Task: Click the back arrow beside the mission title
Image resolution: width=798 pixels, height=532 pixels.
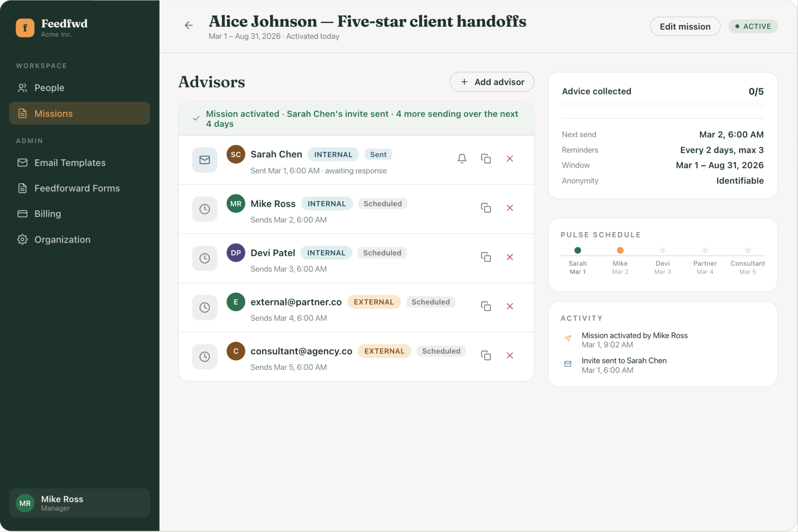Action: [x=188, y=25]
